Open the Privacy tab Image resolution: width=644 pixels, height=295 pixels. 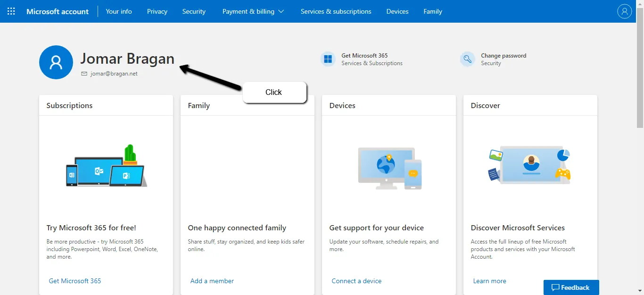click(x=157, y=11)
